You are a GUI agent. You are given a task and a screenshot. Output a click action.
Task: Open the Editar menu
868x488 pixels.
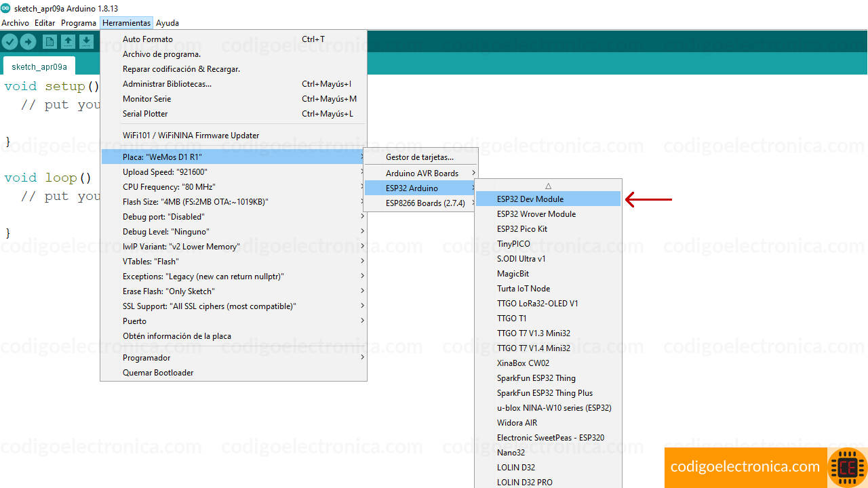point(45,23)
